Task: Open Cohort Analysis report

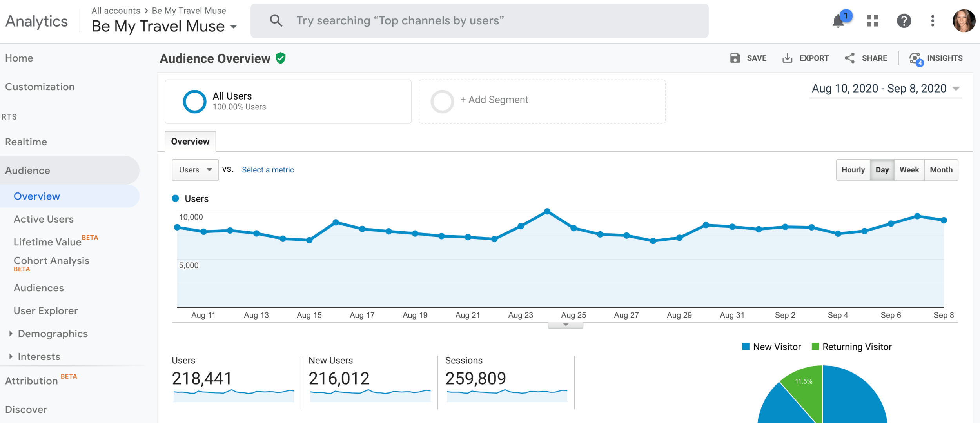Action: [x=51, y=261]
